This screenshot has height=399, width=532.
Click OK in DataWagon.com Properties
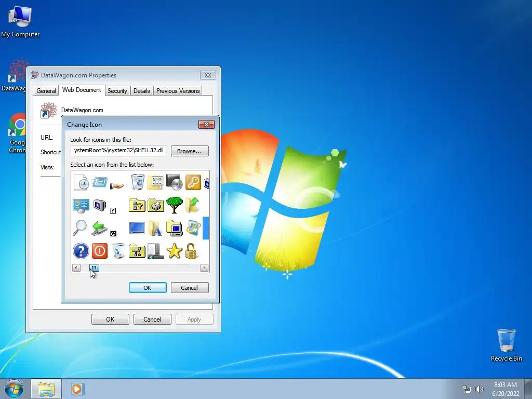coord(110,320)
